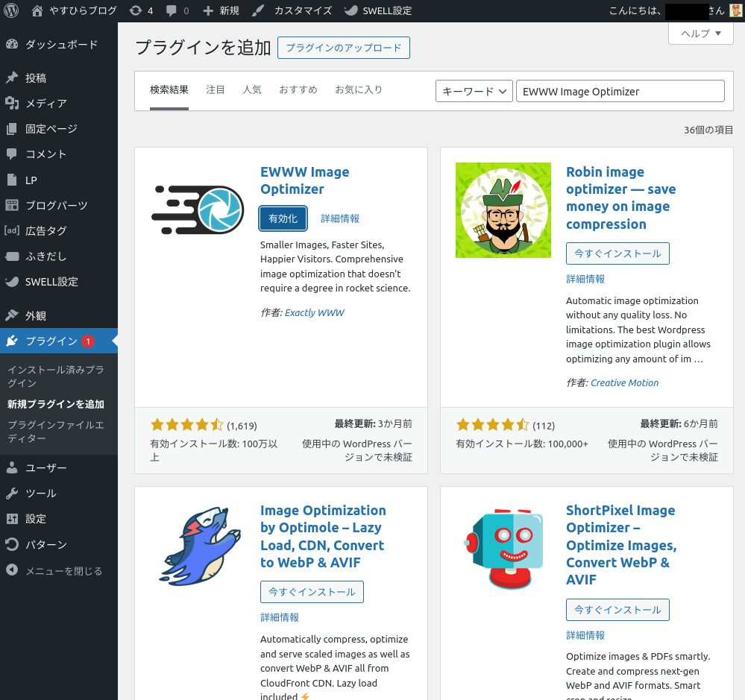Open ツール via the wrench icon
The image size is (745, 700).
(12, 494)
